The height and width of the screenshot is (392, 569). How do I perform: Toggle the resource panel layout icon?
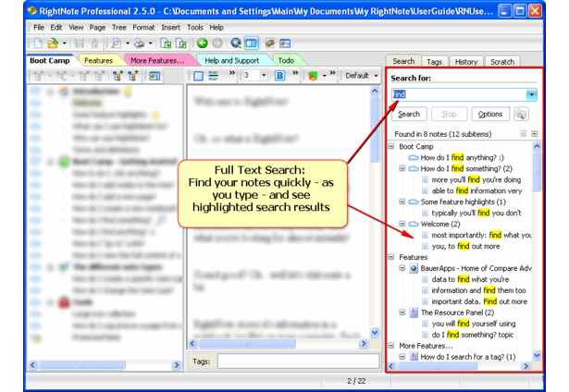pyautogui.click(x=251, y=43)
